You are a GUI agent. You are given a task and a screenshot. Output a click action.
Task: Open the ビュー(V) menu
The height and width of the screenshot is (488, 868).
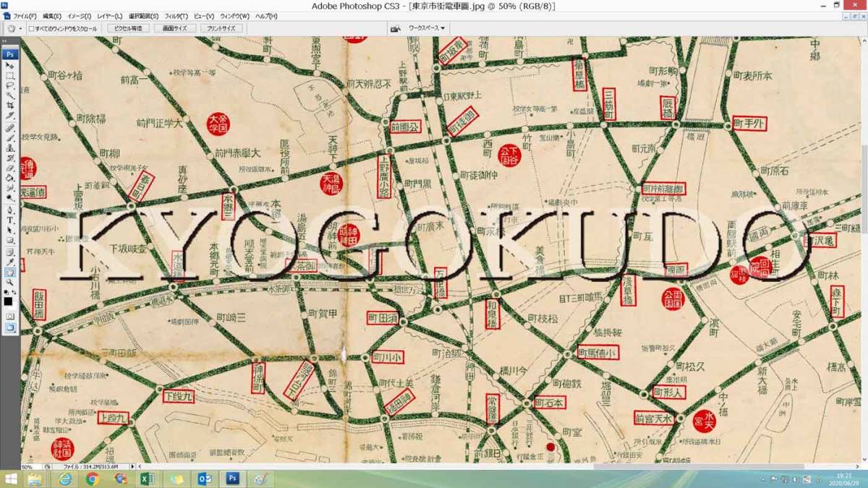[204, 16]
